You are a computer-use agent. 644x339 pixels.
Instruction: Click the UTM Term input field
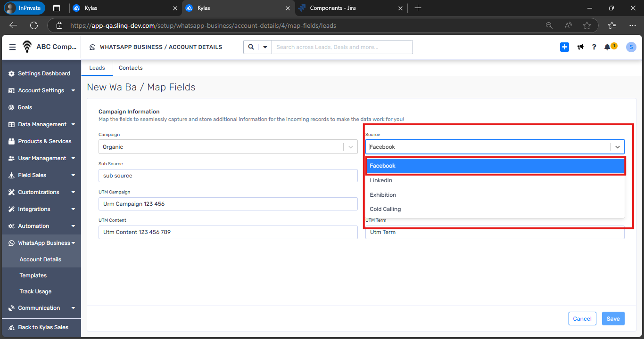click(495, 232)
